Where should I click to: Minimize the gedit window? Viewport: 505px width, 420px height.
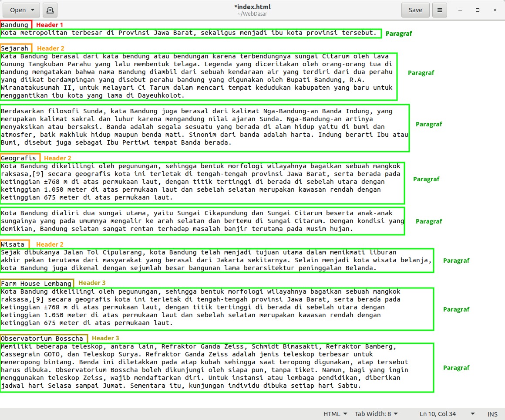pos(460,10)
